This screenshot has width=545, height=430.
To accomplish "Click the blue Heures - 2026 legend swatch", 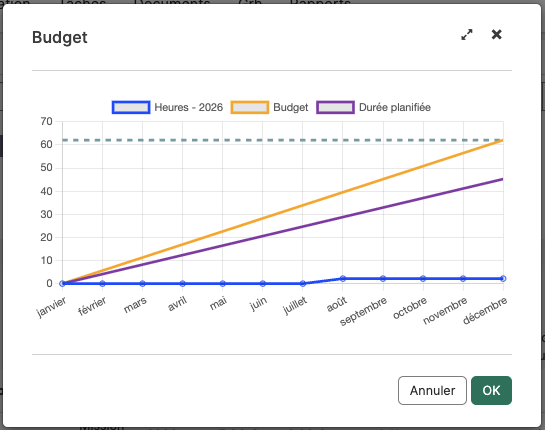I will click(131, 107).
